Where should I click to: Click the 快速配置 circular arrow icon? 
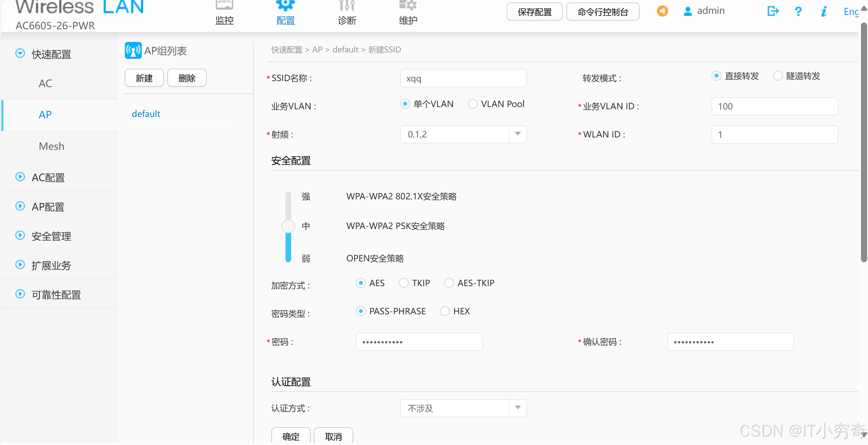coord(20,54)
